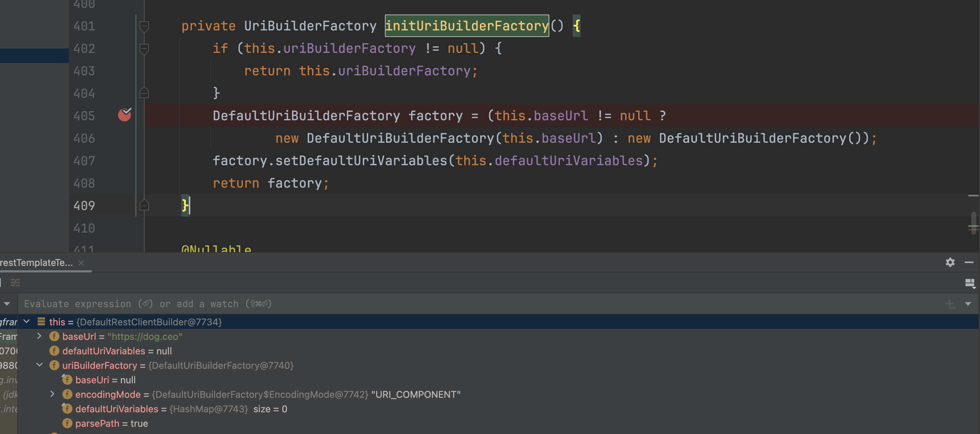
Task: Toggle the breakpoint on line 405
Action: click(124, 114)
